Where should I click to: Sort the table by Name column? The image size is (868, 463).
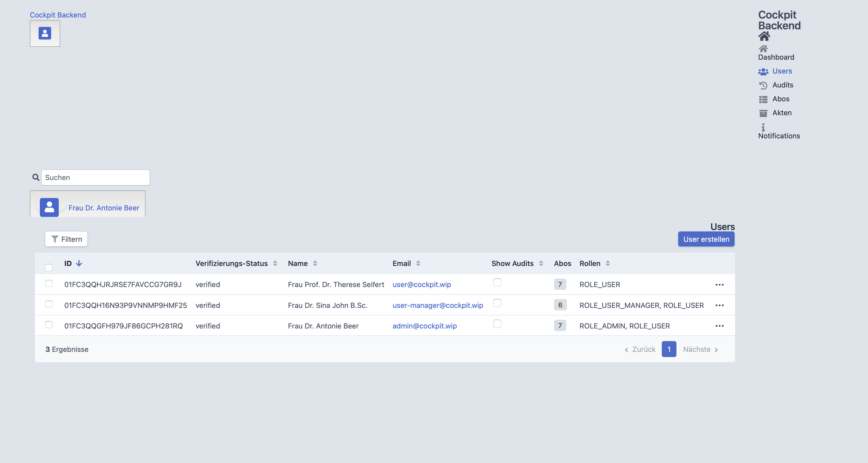pos(315,263)
